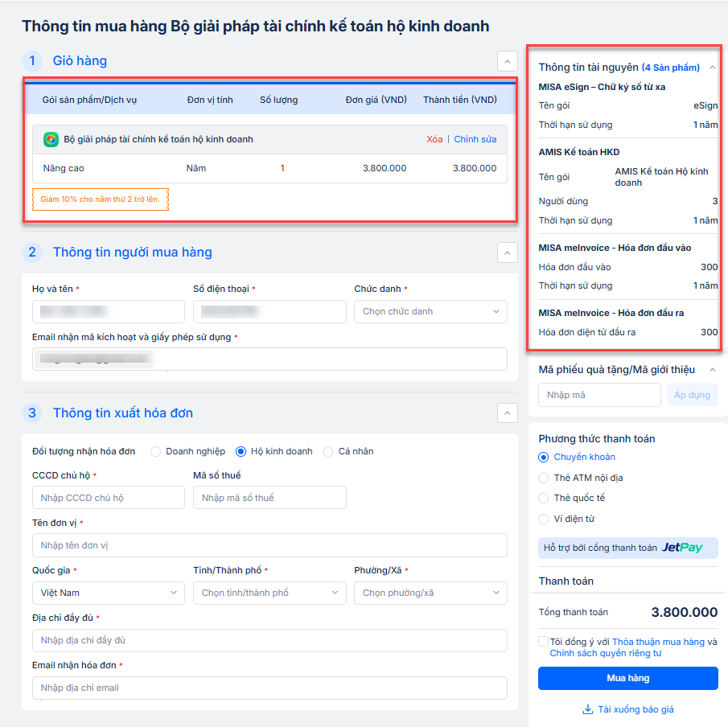Agree to the purchase terms checkbox
The image size is (728, 727).
click(x=544, y=642)
